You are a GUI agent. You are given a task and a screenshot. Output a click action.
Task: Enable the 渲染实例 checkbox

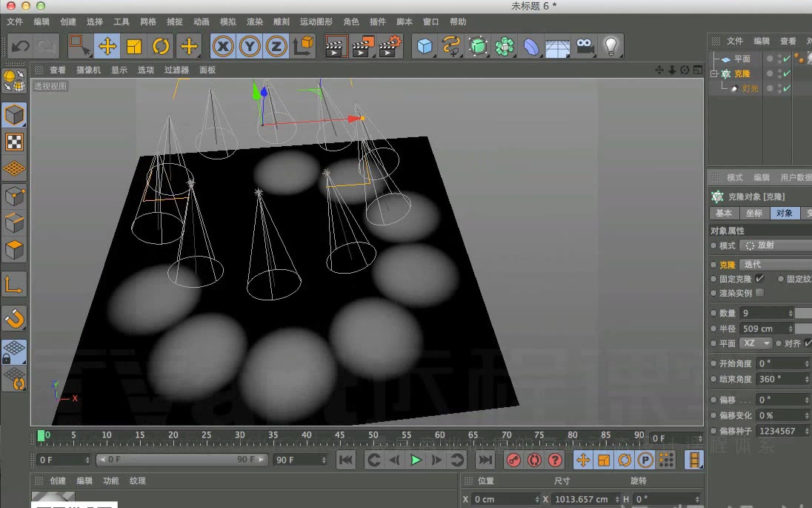point(759,293)
